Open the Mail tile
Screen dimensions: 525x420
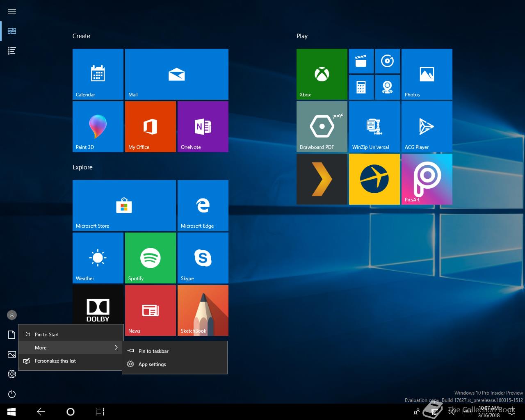pos(177,74)
